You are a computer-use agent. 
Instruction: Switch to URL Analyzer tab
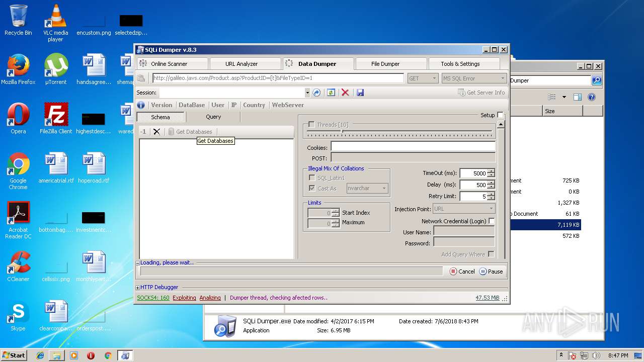click(246, 64)
